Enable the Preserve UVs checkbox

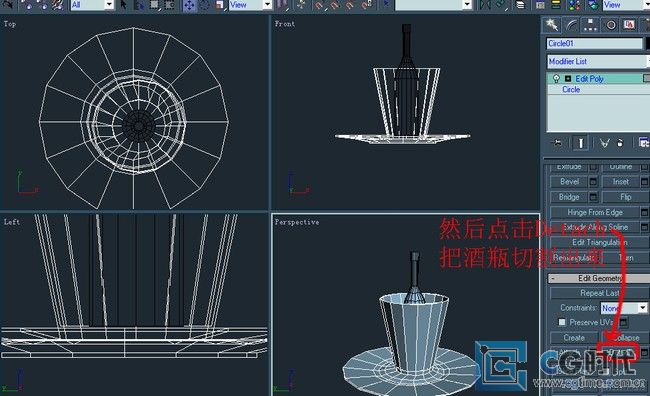tap(562, 322)
